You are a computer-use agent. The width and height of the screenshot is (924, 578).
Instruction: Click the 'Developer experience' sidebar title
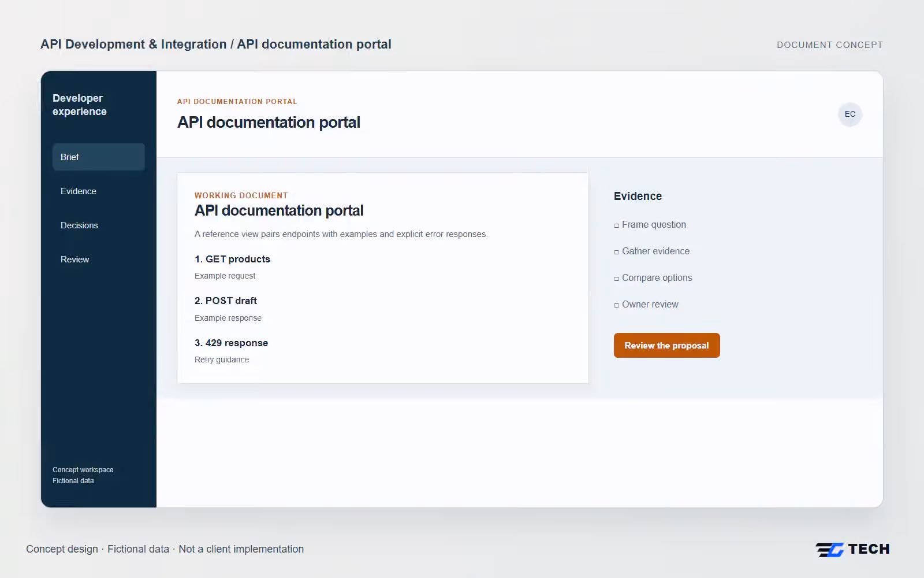tap(80, 105)
